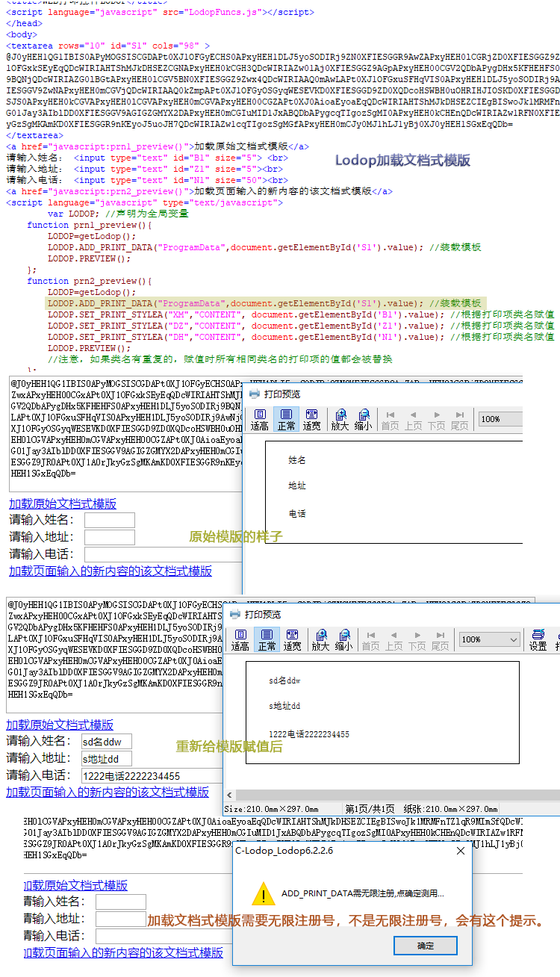Image resolution: width=560 pixels, height=977 pixels.
Task: Click the topmost blue 加载原始文档式模版 link
Action: (x=63, y=503)
